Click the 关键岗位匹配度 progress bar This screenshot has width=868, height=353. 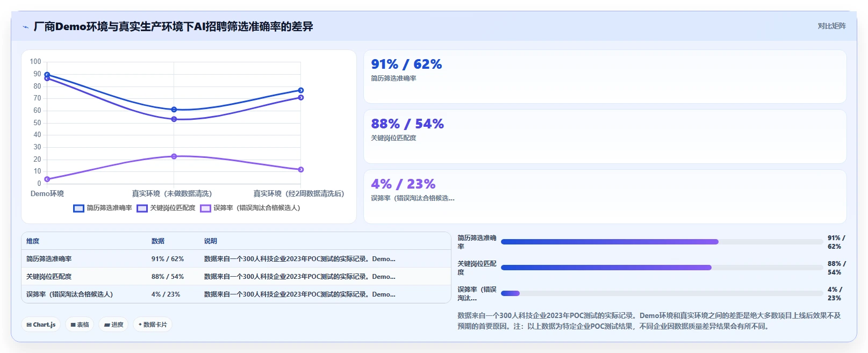point(662,268)
